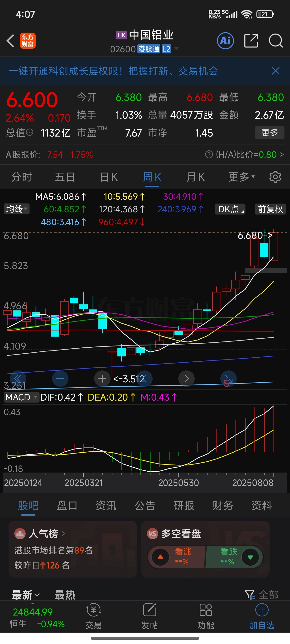Open the 均线 indicator dropdown
290x644 pixels.
point(16,209)
